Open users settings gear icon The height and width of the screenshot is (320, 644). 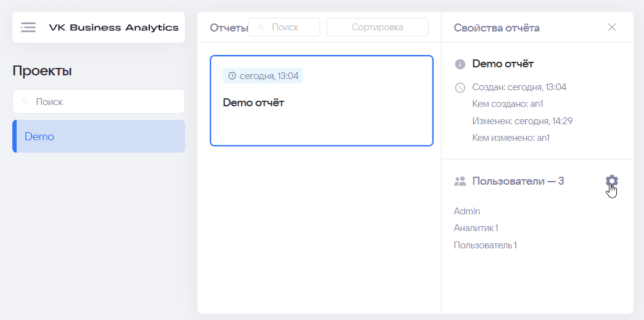(611, 181)
